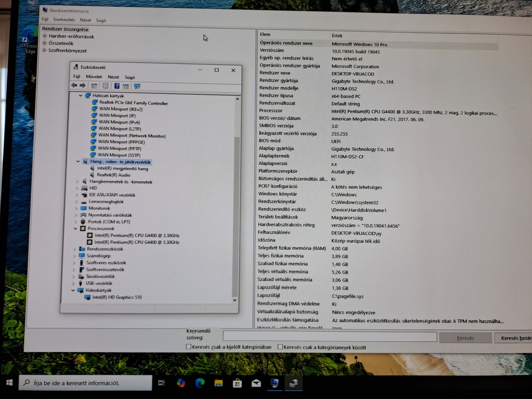Image resolution: width=532 pixels, height=399 pixels.
Task: Open the Windows Start menu
Action: (x=10, y=382)
